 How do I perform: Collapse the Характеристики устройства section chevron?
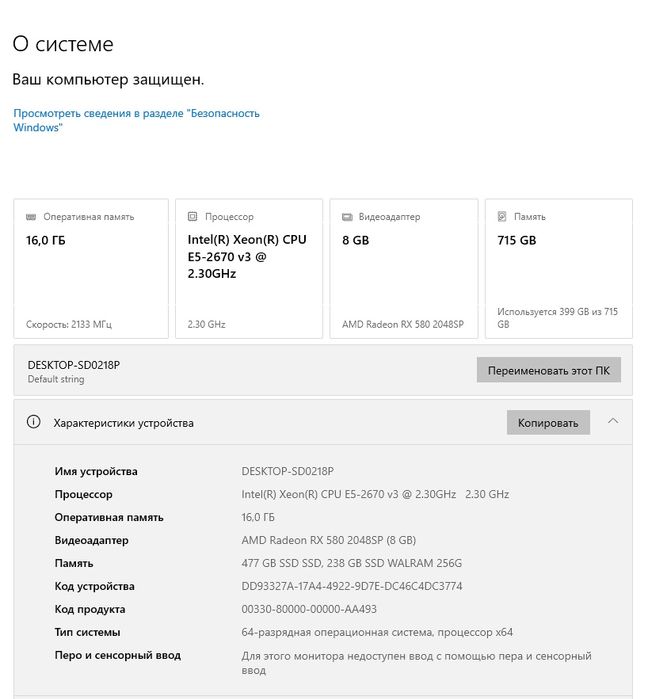[x=613, y=422]
